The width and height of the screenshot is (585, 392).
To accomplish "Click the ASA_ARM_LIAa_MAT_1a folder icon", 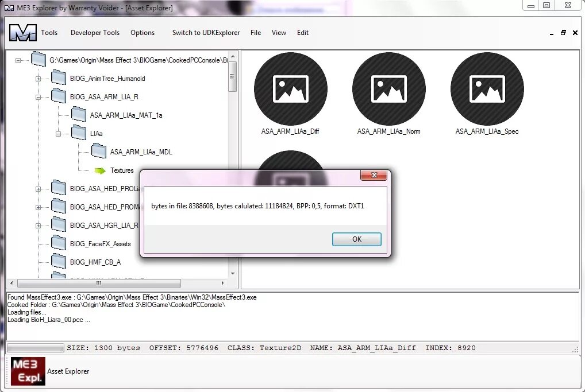I will (x=79, y=114).
